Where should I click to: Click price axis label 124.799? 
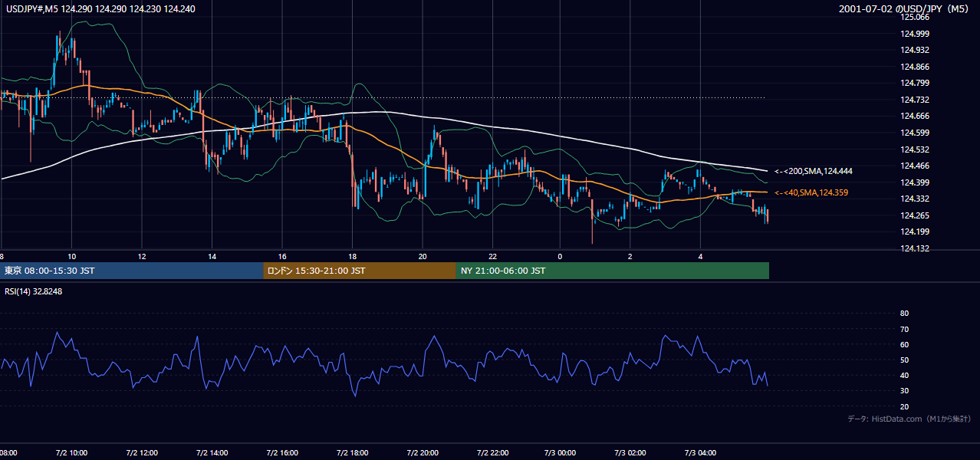click(916, 83)
